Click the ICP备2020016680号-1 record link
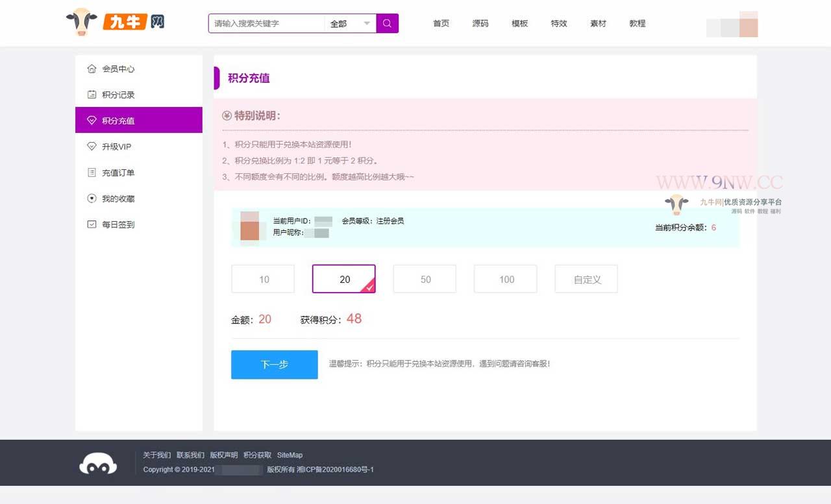This screenshot has height=504, width=831. point(335,470)
